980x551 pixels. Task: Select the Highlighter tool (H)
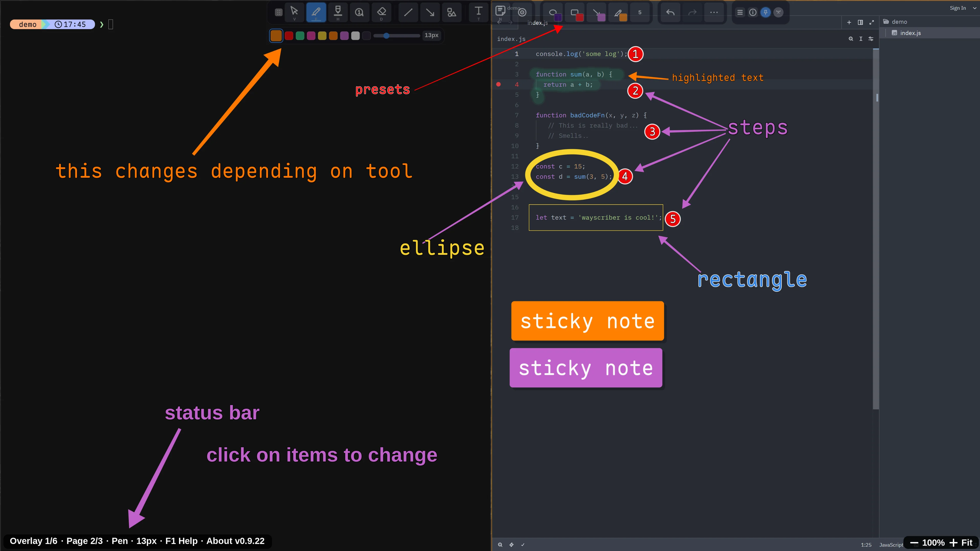click(x=338, y=12)
